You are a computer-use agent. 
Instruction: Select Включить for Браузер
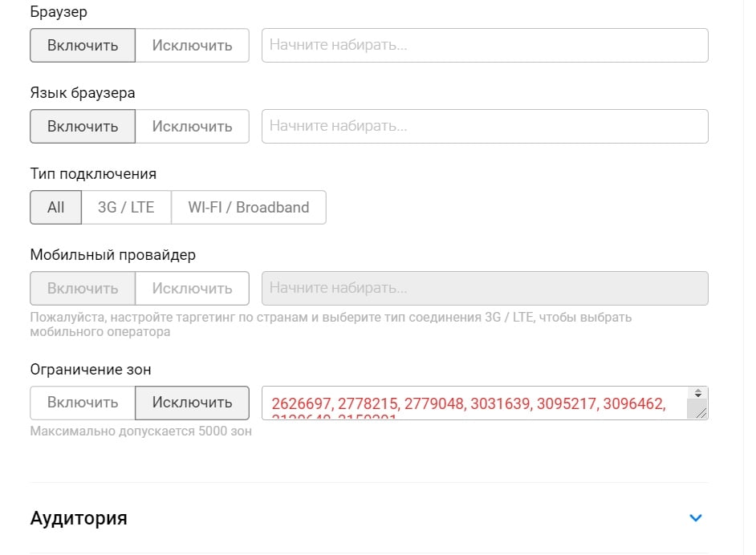point(83,46)
